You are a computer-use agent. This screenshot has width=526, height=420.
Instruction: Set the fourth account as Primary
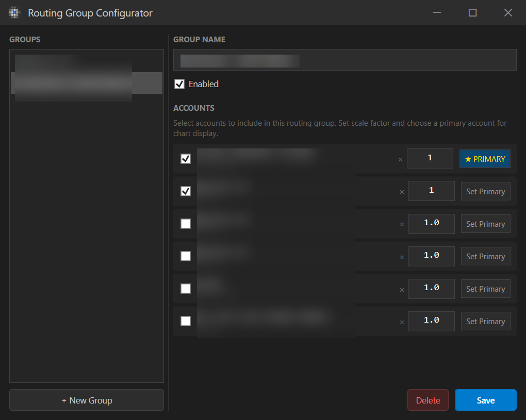point(485,257)
